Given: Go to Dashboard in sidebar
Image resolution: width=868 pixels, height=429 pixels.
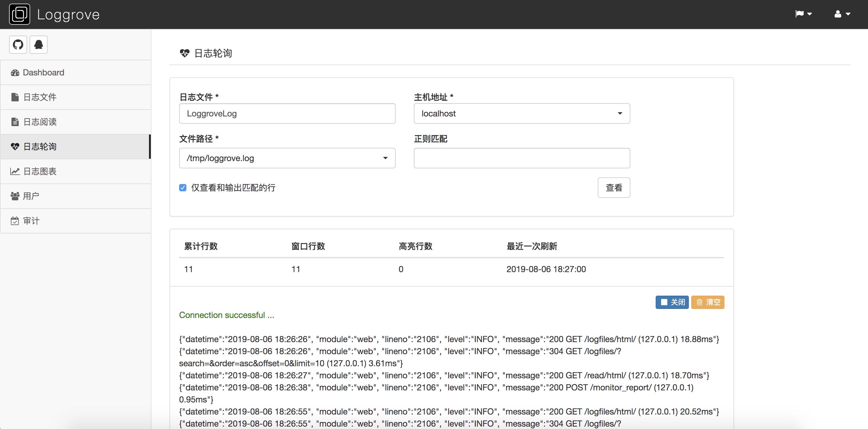Looking at the screenshot, I should 76,72.
